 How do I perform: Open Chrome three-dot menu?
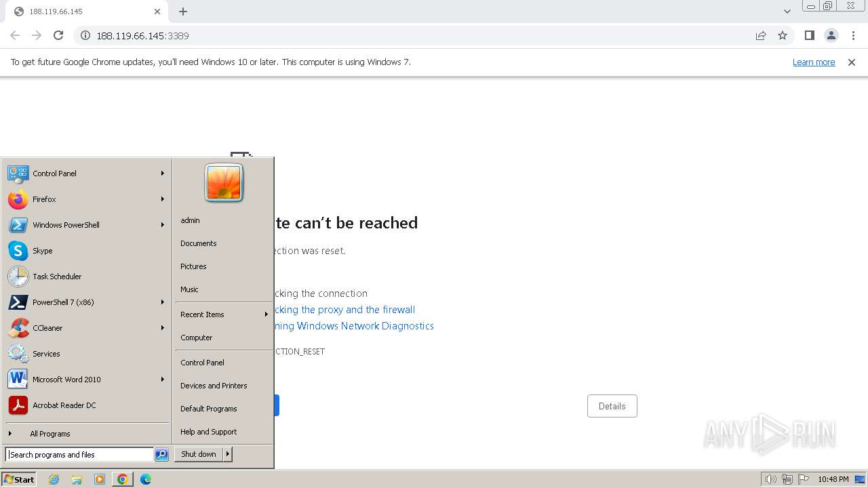(854, 35)
